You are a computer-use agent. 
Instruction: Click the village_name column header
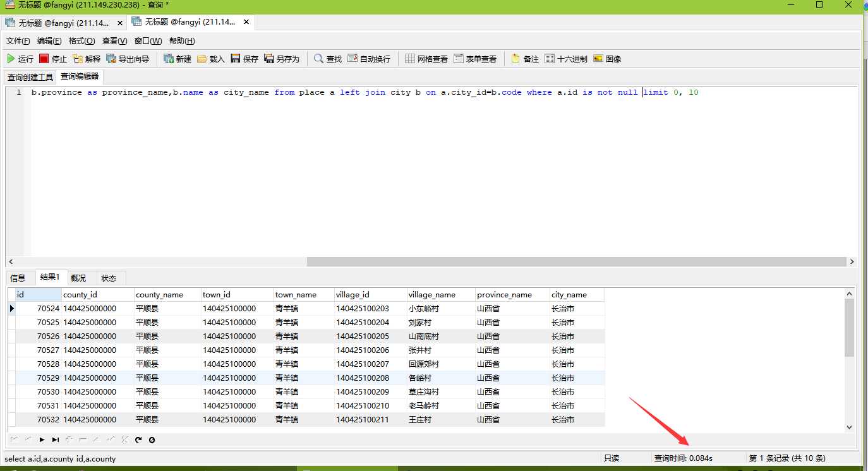[x=441, y=295]
